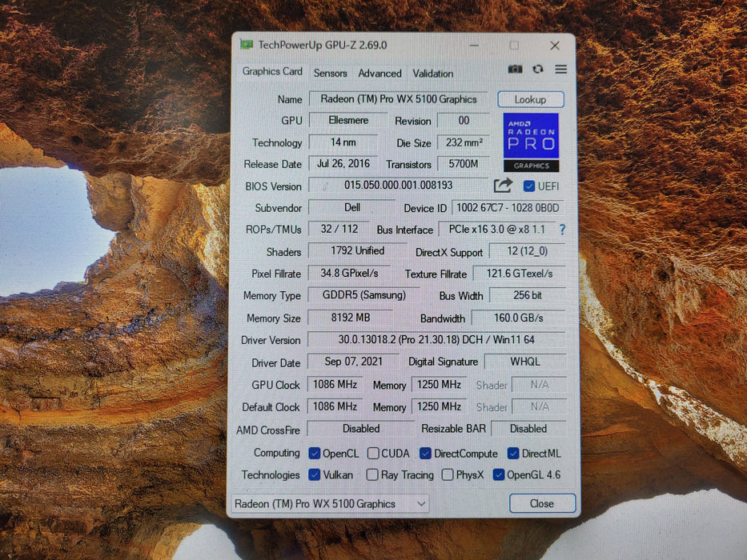Open the hamburger menu icon
This screenshot has height=560, width=747.
tap(560, 70)
